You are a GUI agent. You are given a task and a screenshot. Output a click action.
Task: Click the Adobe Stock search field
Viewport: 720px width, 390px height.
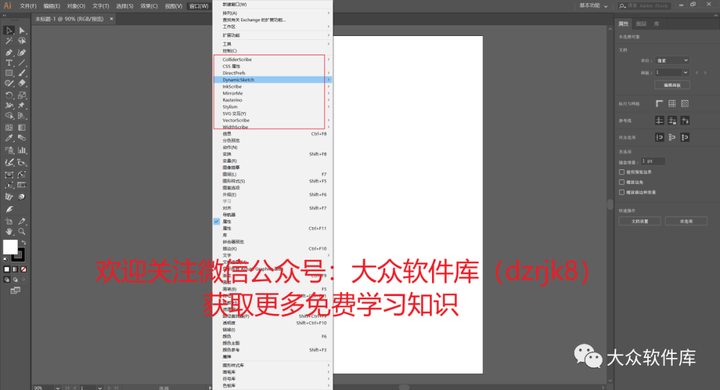pyautogui.click(x=645, y=6)
